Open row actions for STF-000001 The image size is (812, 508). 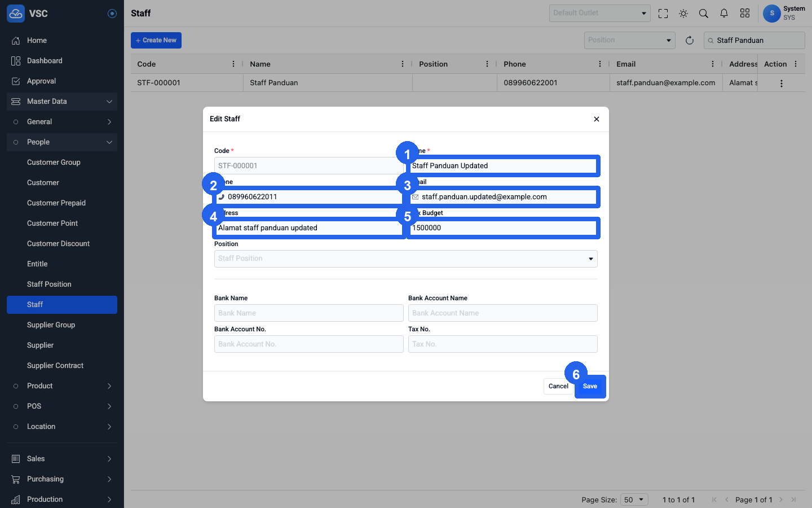click(782, 84)
